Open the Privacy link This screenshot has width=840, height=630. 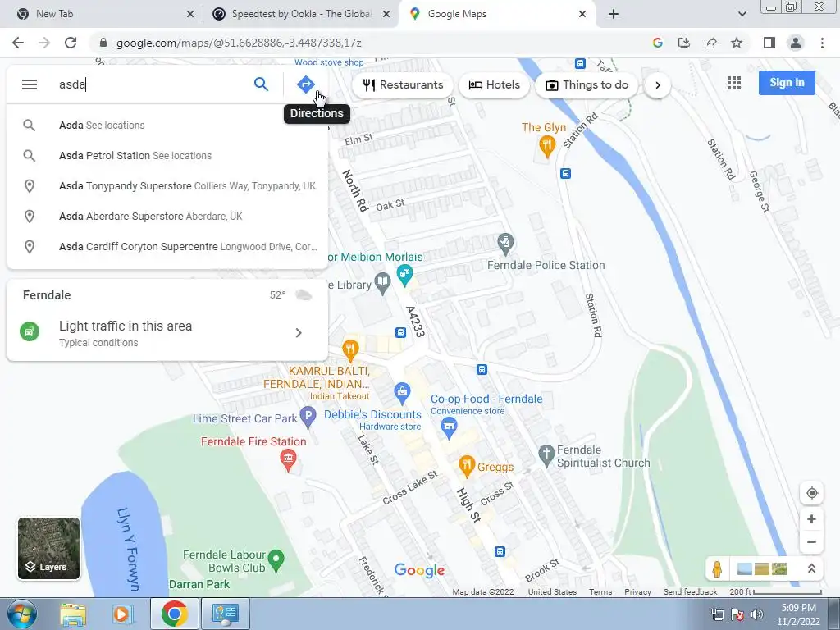tap(637, 592)
